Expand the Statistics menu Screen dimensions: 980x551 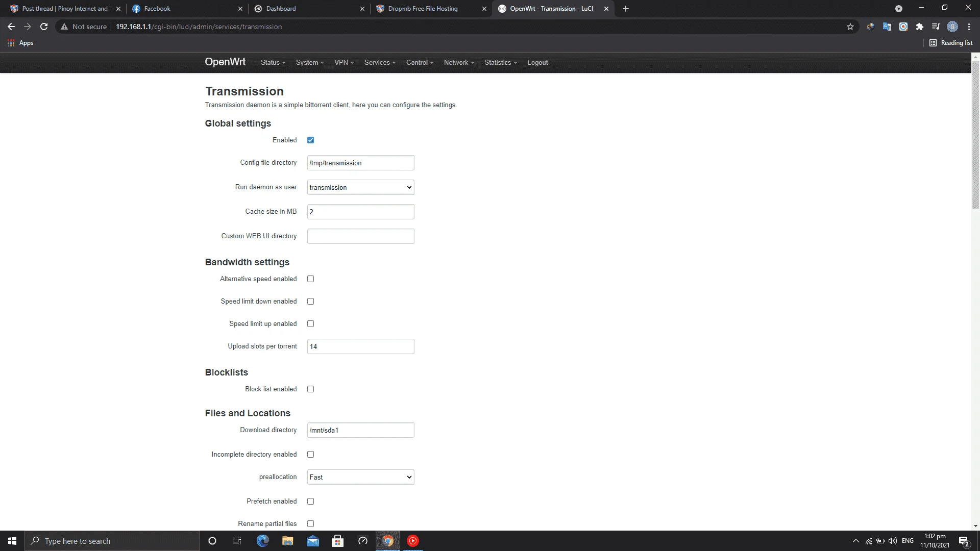coord(501,62)
